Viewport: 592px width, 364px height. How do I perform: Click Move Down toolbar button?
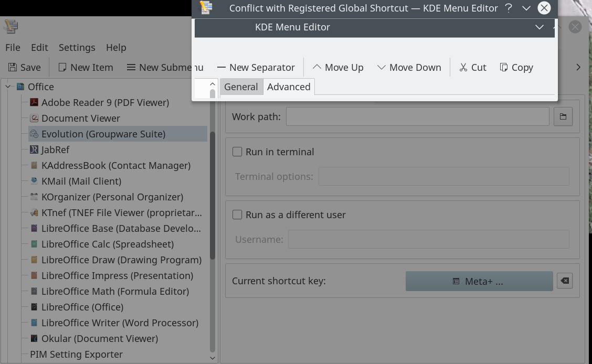(x=409, y=67)
